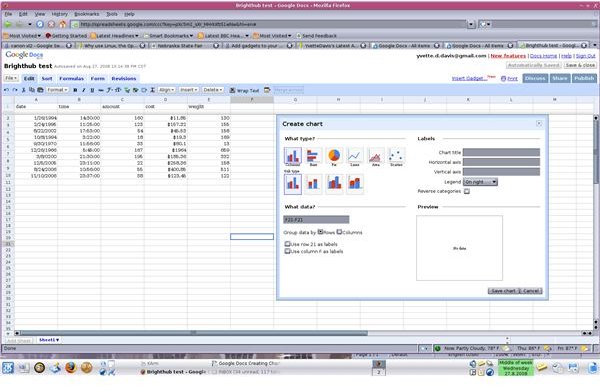The image size is (600, 386).
Task: Select the Bar chart type icon
Action: (313, 156)
